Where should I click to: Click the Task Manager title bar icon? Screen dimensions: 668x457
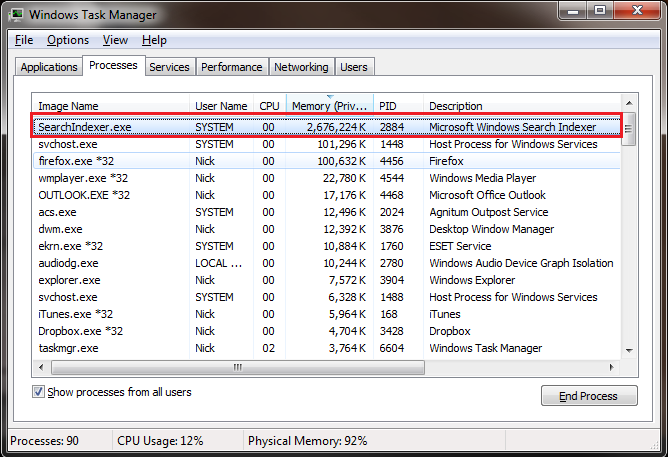[18, 16]
